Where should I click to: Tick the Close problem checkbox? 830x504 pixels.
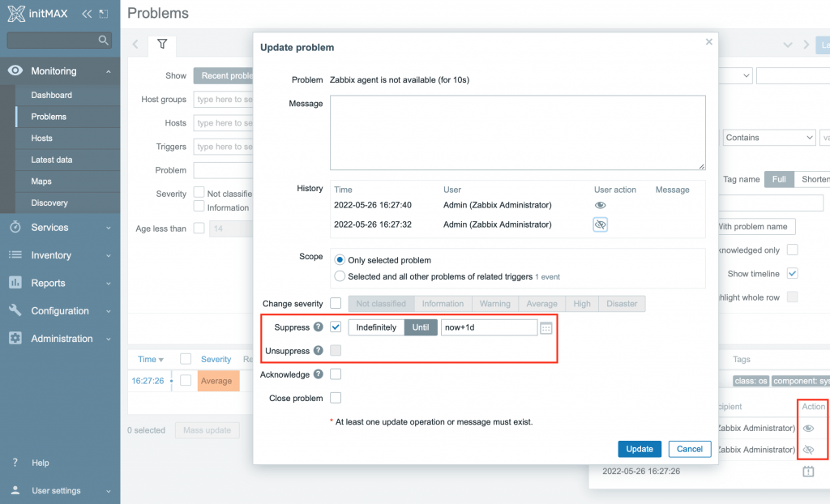tap(336, 398)
